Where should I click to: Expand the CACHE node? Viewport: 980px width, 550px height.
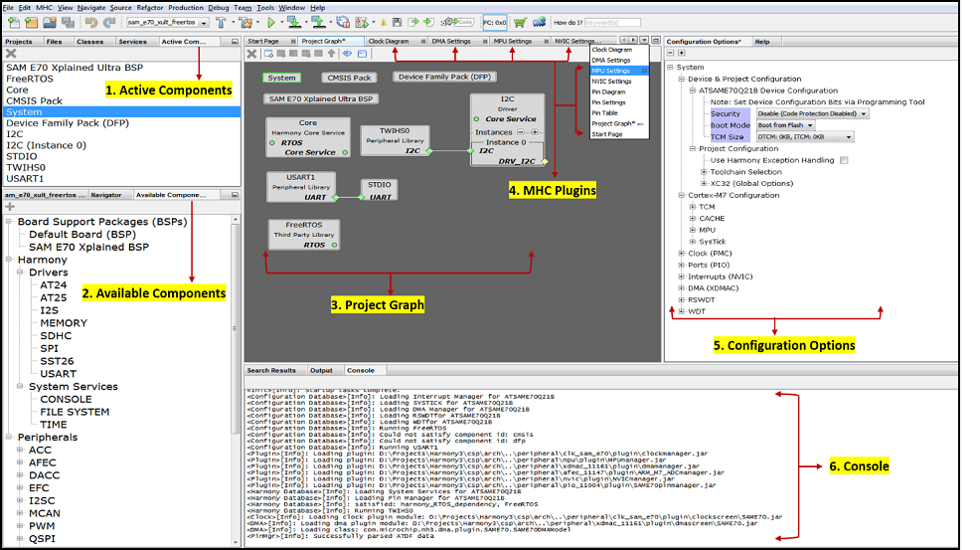(693, 219)
